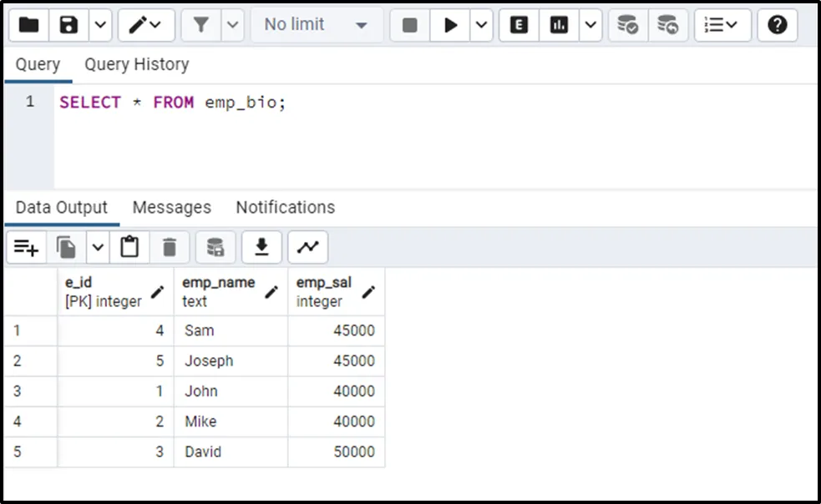Open the dropdown arrow beside Save
821x504 pixels.
99,25
